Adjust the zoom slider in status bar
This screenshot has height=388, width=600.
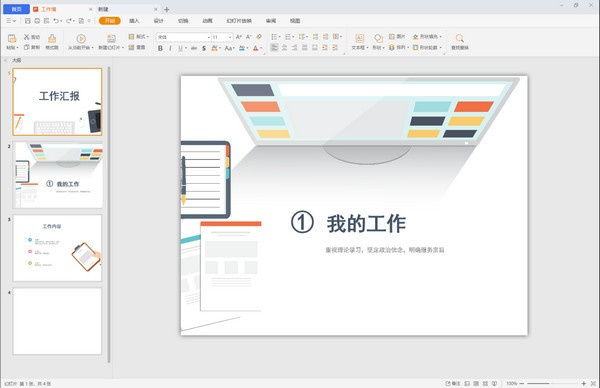click(x=552, y=383)
